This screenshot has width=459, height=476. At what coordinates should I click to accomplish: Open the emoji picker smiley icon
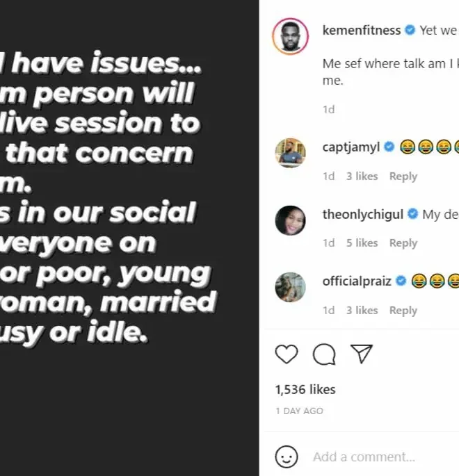[x=287, y=457]
